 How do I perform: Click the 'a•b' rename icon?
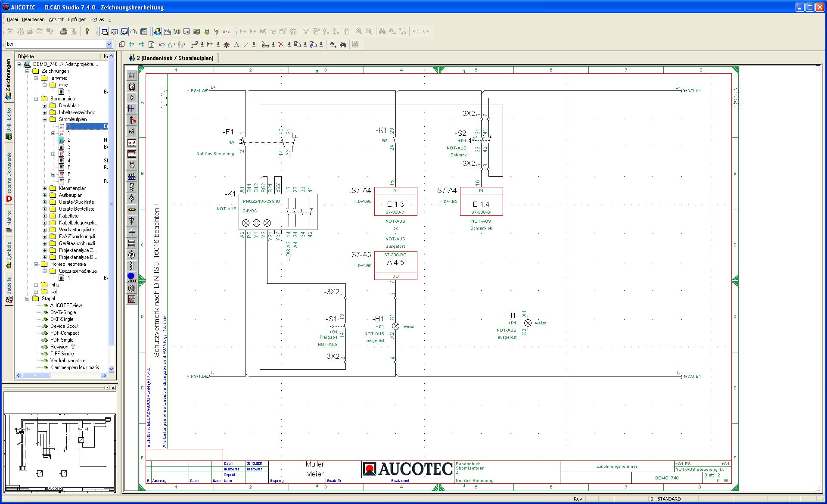pyautogui.click(x=227, y=31)
